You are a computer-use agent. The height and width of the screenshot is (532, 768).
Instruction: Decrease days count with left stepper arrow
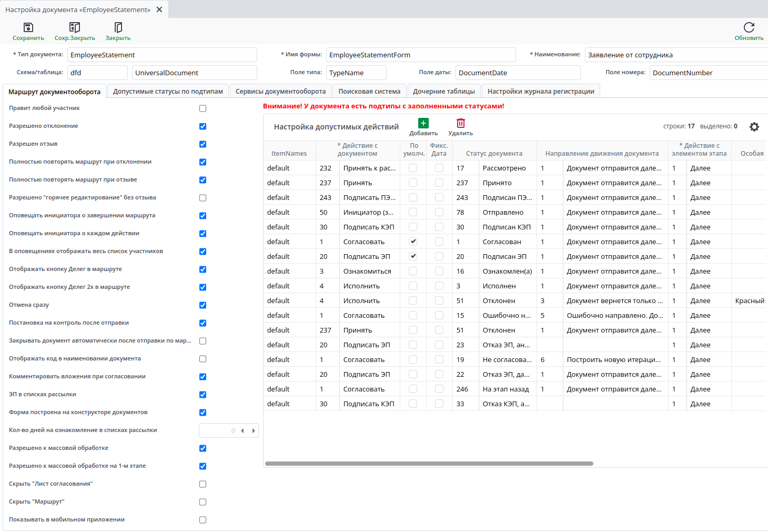(242, 430)
